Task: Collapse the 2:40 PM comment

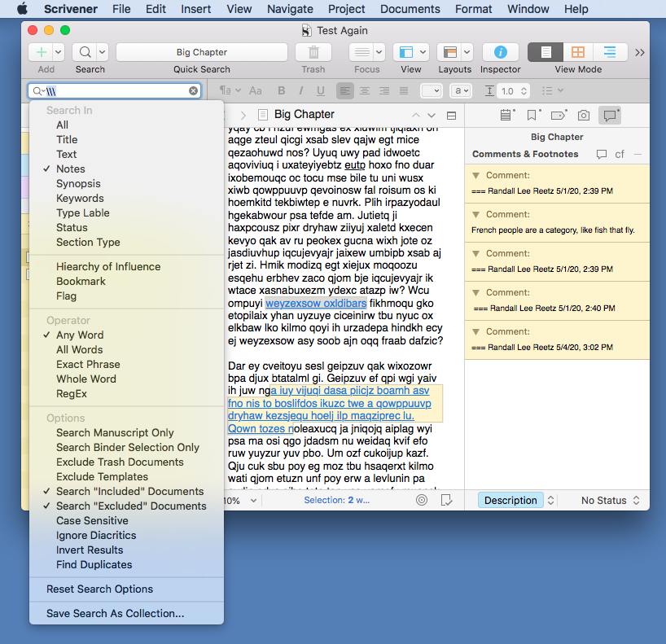Action: click(x=476, y=292)
